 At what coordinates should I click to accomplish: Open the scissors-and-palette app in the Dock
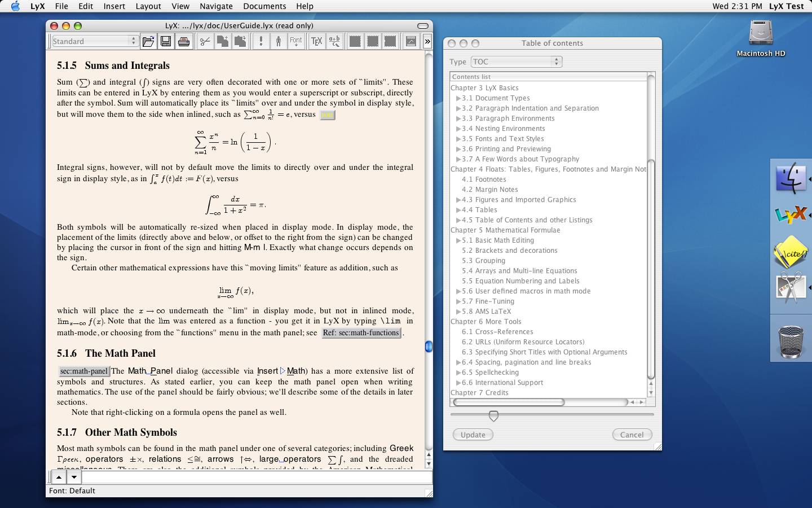coord(791,288)
